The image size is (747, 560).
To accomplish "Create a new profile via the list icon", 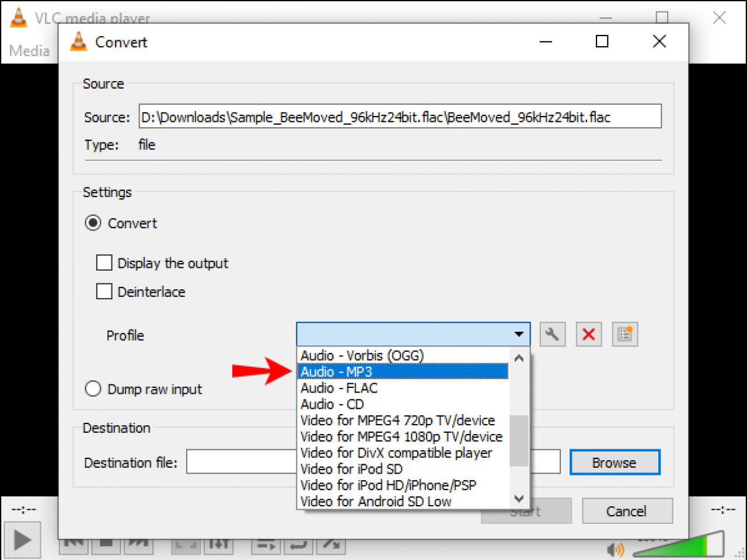I will [x=624, y=334].
